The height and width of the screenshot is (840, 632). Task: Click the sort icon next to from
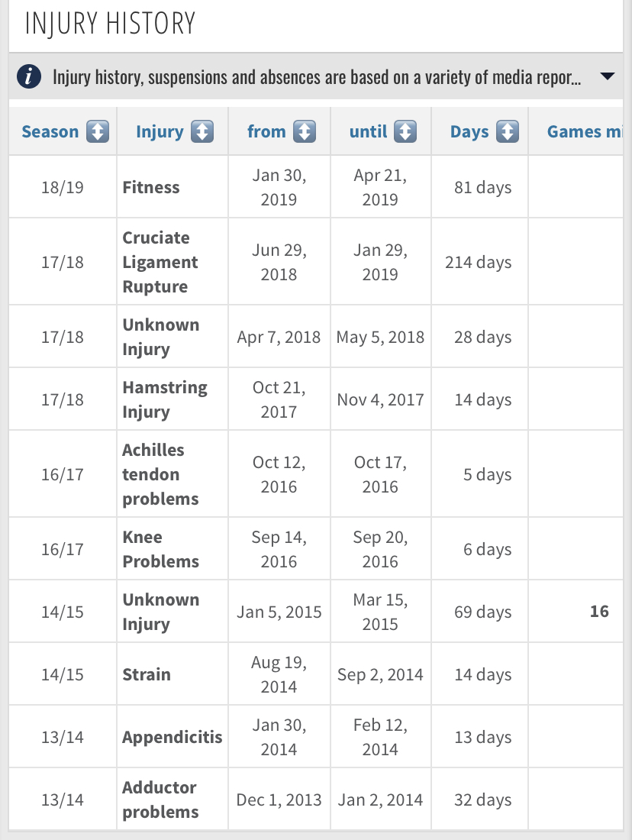point(304,132)
